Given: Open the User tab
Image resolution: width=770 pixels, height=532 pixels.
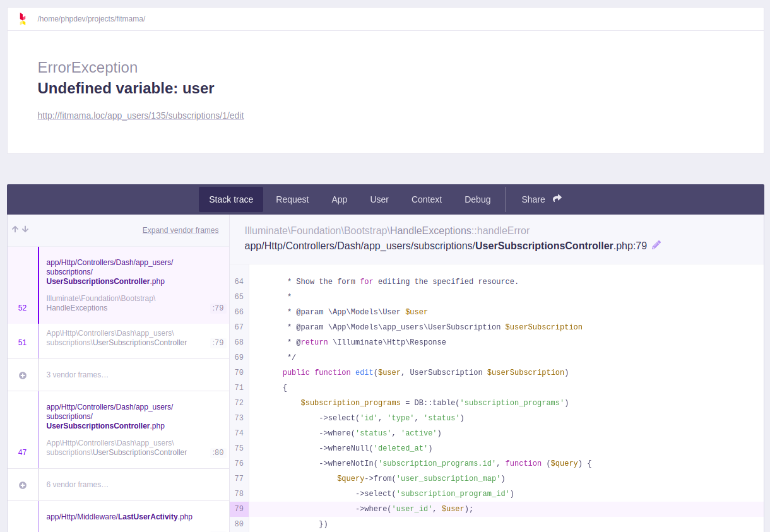Looking at the screenshot, I should (379, 199).
